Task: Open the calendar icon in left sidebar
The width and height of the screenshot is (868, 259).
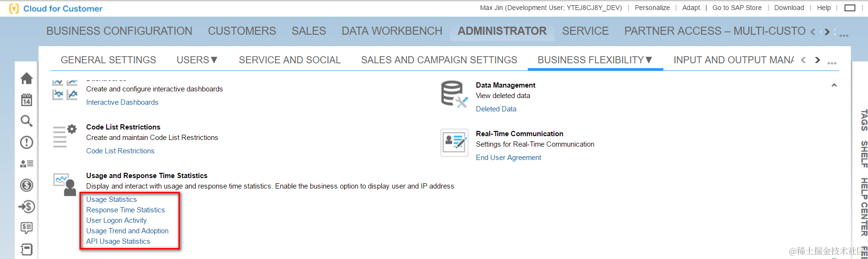Action: tap(27, 100)
